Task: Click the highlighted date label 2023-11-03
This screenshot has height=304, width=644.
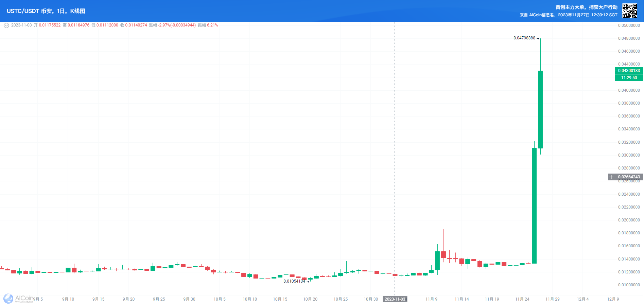Action: click(395, 299)
